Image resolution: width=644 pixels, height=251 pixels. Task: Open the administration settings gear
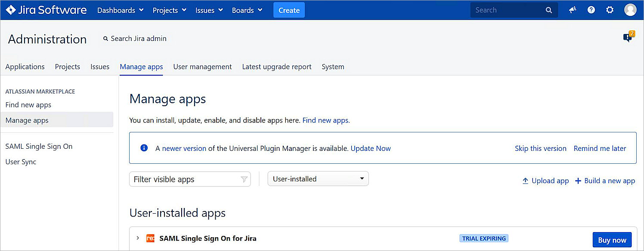tap(610, 9)
